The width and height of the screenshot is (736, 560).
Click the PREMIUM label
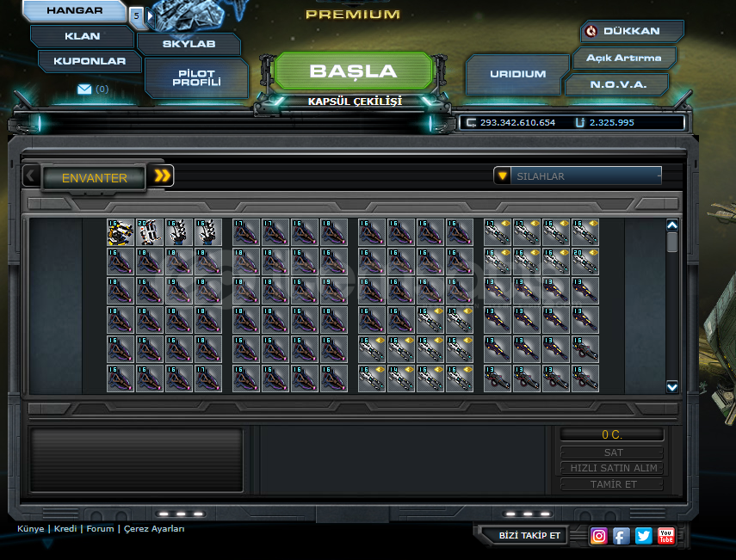tap(353, 15)
